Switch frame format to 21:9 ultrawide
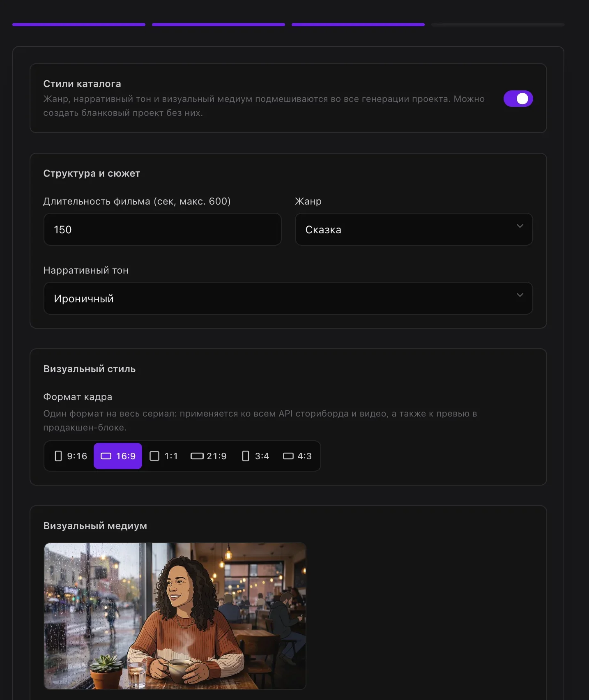This screenshot has width=589, height=700. pos(208,456)
